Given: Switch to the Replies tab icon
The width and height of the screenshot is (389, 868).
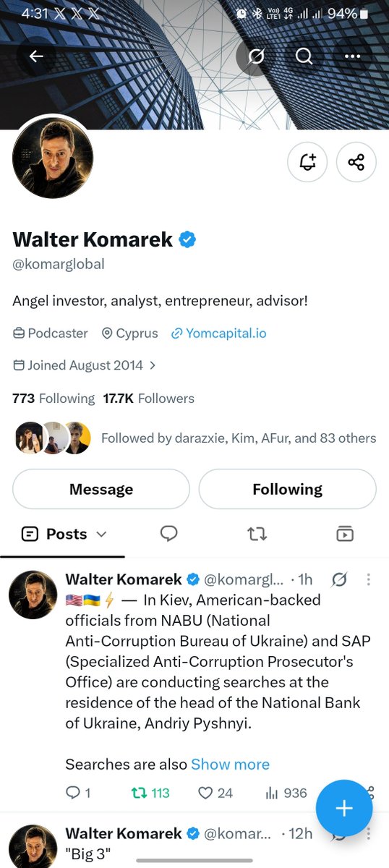Looking at the screenshot, I should point(169,534).
